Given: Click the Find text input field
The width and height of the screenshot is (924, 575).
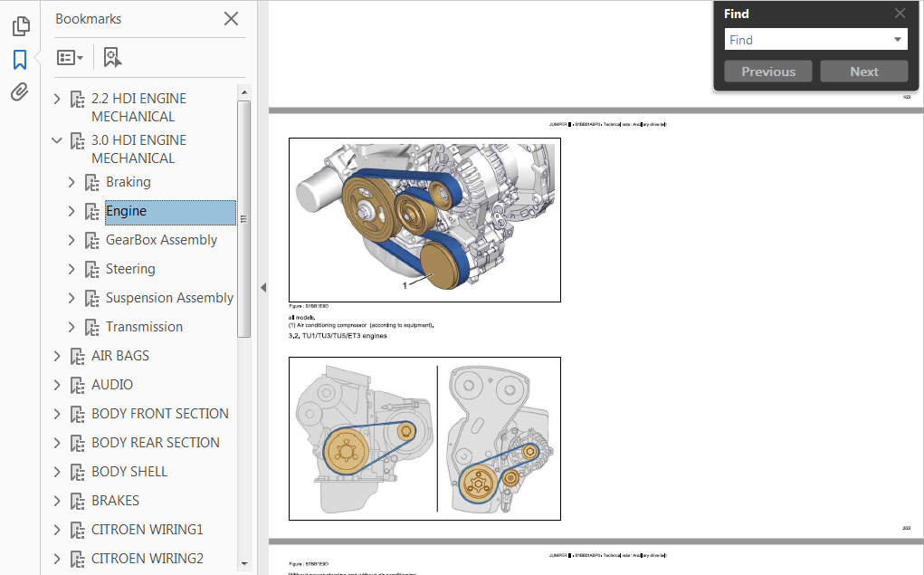Looking at the screenshot, I should pyautogui.click(x=806, y=40).
